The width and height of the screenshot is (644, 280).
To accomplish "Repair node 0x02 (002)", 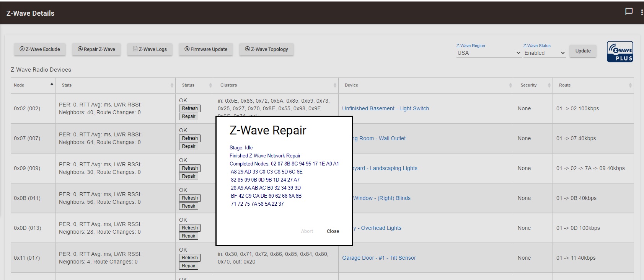I will [x=189, y=116].
